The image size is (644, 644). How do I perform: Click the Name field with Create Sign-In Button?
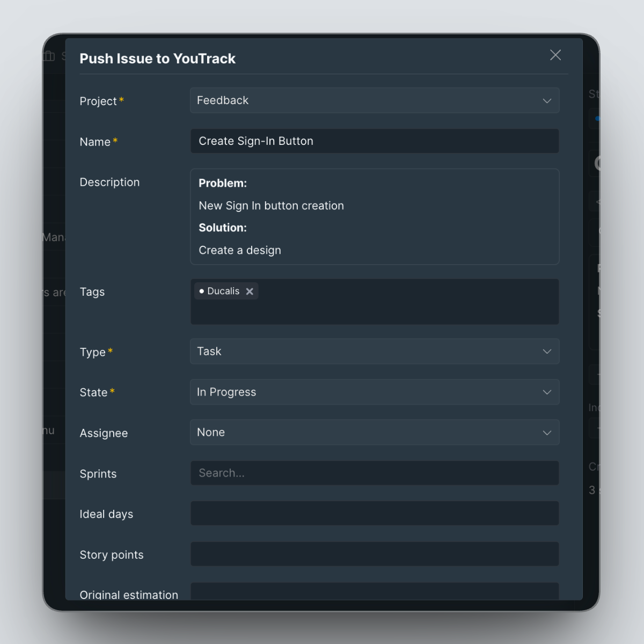tap(374, 141)
